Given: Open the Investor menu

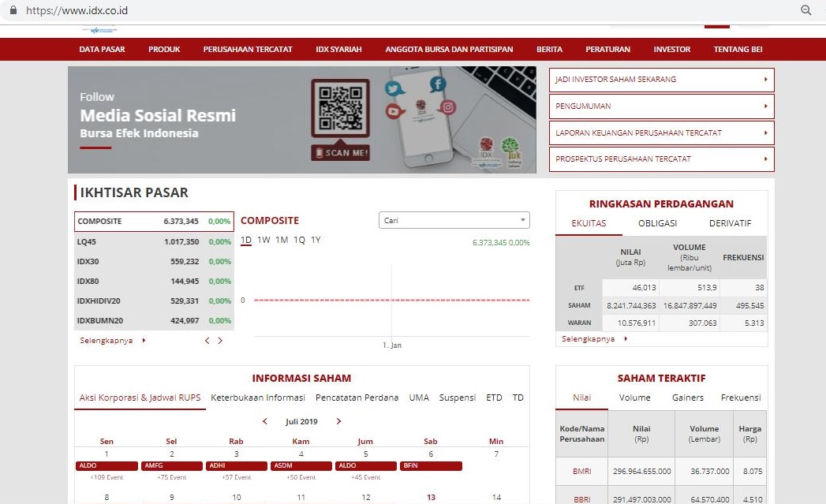Looking at the screenshot, I should pyautogui.click(x=672, y=50).
